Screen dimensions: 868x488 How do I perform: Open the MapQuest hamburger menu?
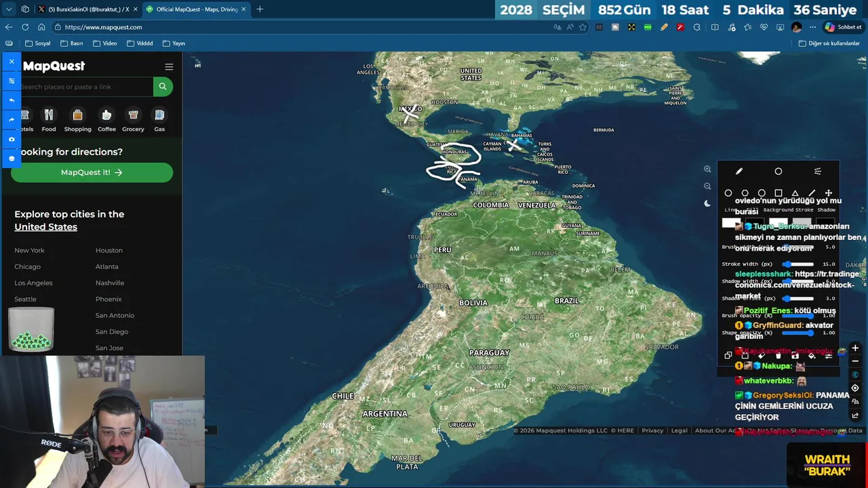click(169, 66)
